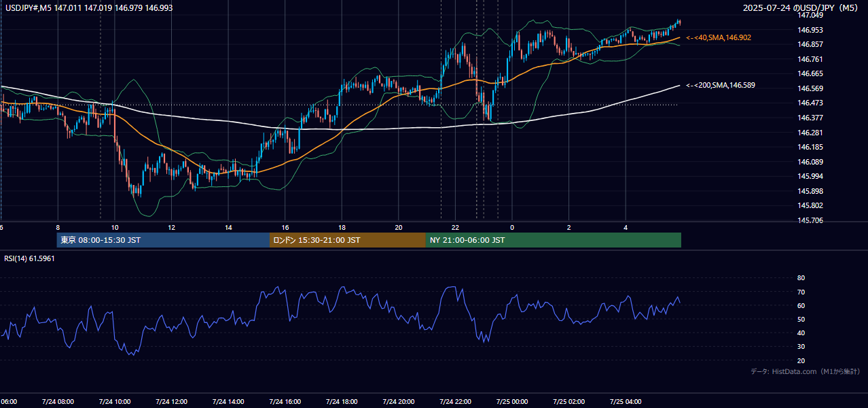Click bottom time label 7/24 16:00
868x408 pixels.
pyautogui.click(x=285, y=401)
